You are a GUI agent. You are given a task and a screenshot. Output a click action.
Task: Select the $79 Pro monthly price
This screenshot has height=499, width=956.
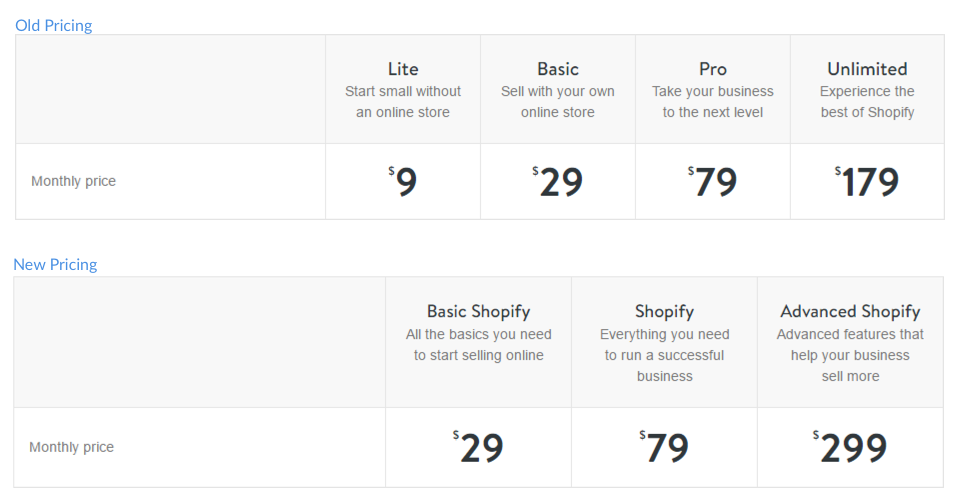[714, 182]
